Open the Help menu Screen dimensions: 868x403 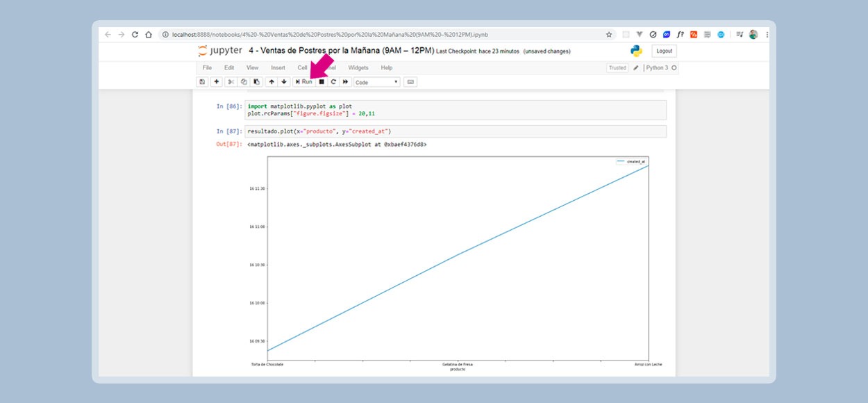387,68
